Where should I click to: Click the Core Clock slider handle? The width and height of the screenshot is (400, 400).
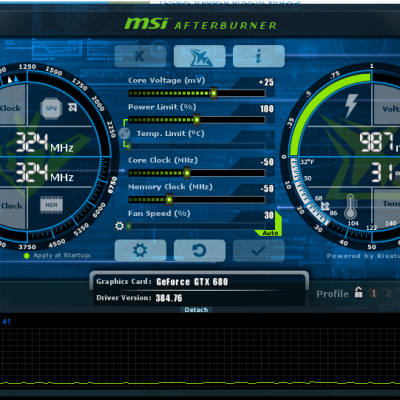coord(187,173)
